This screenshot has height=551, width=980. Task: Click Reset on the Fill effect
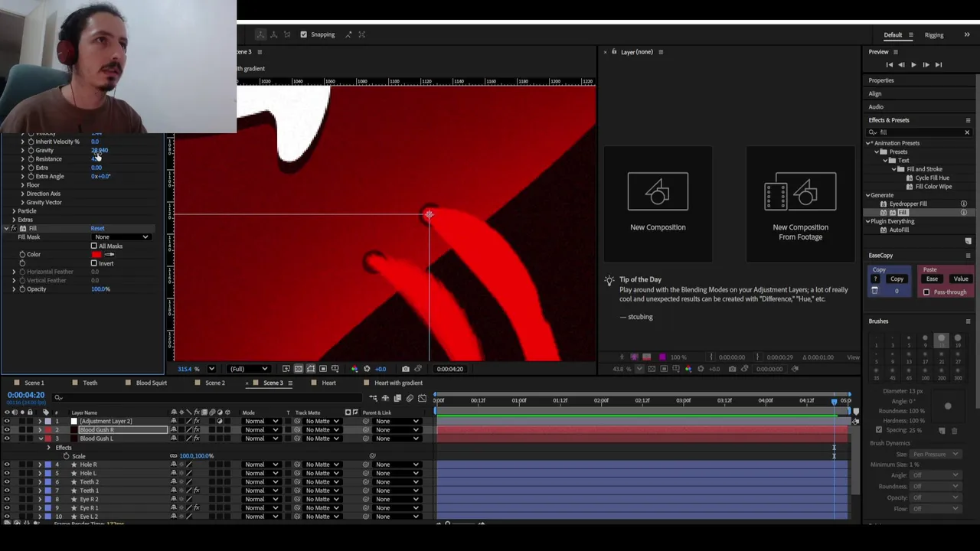97,229
